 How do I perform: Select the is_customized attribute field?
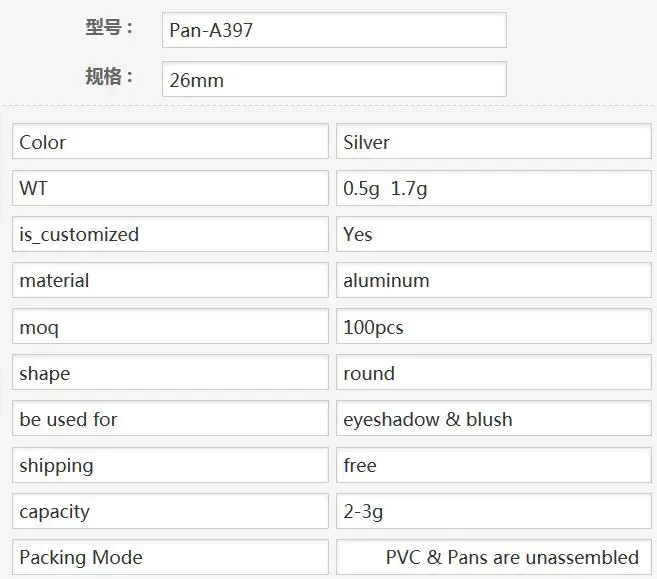click(170, 235)
